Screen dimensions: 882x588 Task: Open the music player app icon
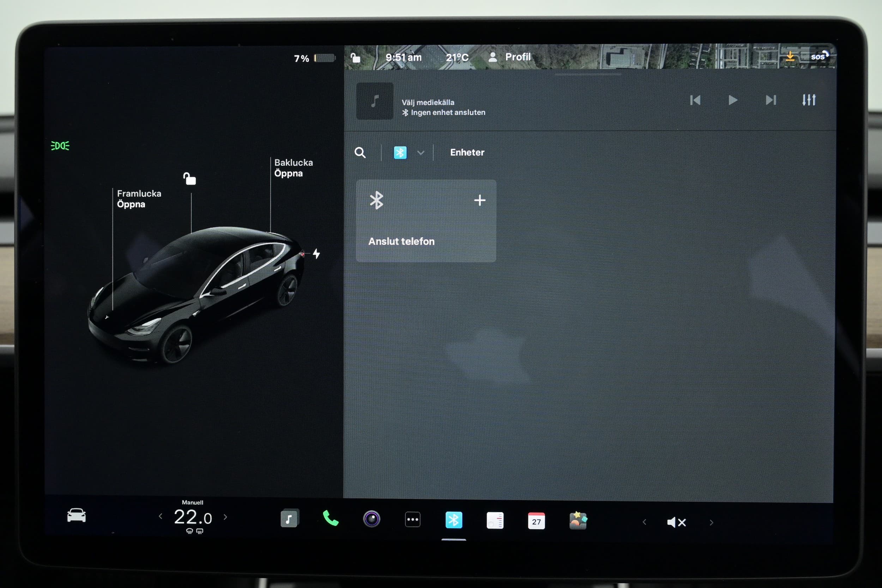(290, 518)
